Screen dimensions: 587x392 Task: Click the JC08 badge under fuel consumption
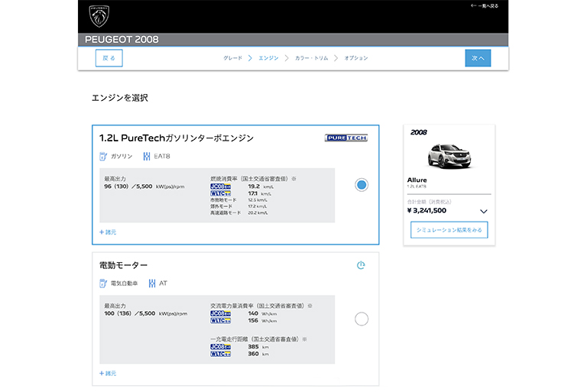220,186
